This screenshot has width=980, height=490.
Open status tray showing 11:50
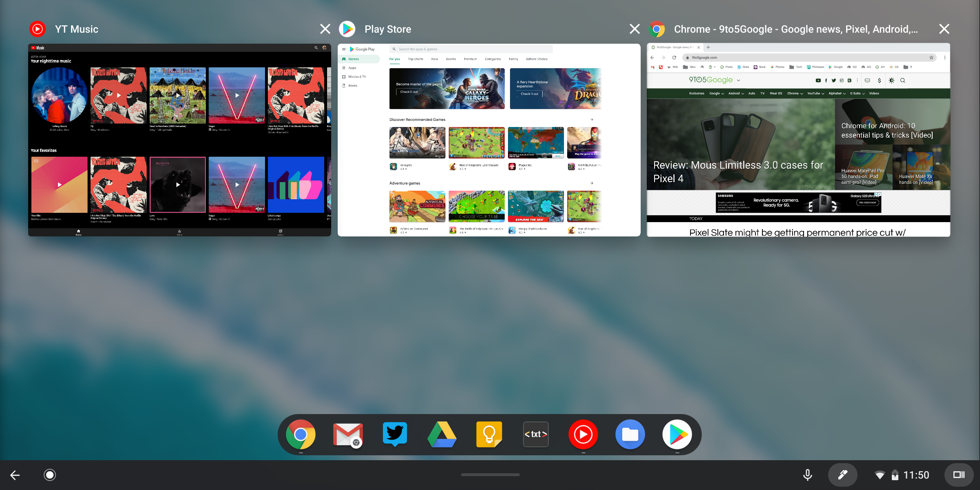(902, 475)
